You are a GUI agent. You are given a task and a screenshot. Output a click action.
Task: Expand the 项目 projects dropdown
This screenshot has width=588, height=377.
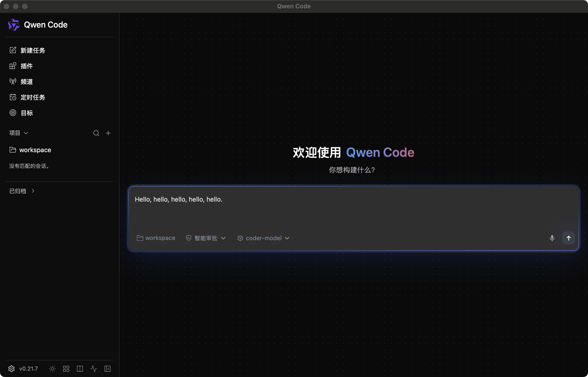point(19,133)
